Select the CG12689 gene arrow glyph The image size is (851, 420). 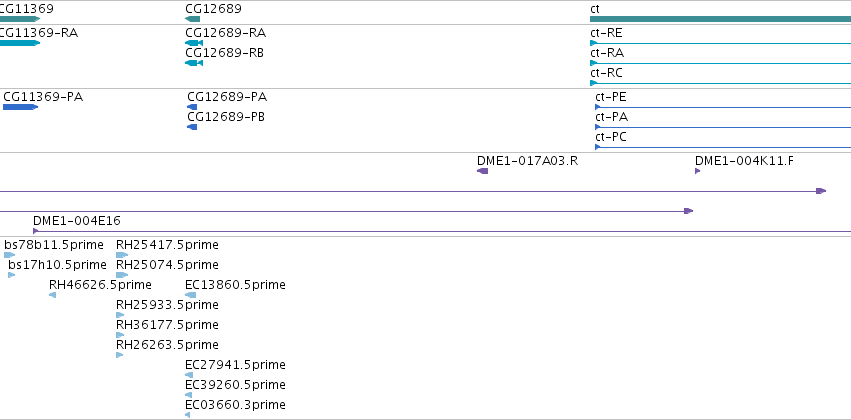point(193,19)
